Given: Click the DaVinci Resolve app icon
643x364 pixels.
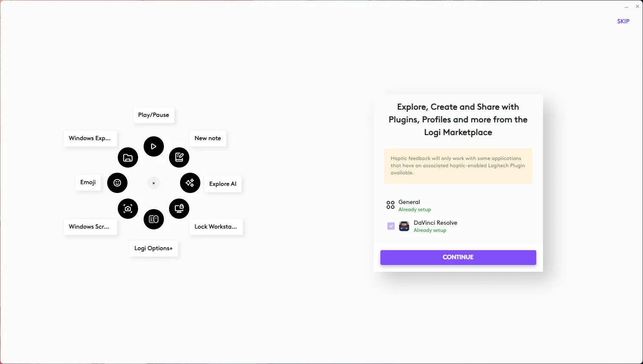Looking at the screenshot, I should point(404,226).
